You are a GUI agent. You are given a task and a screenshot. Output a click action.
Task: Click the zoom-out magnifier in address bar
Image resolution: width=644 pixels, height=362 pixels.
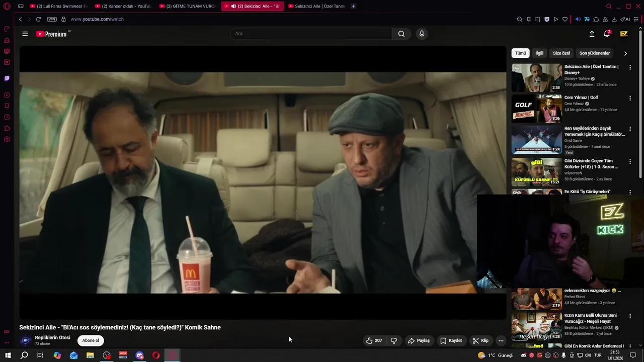click(x=520, y=19)
